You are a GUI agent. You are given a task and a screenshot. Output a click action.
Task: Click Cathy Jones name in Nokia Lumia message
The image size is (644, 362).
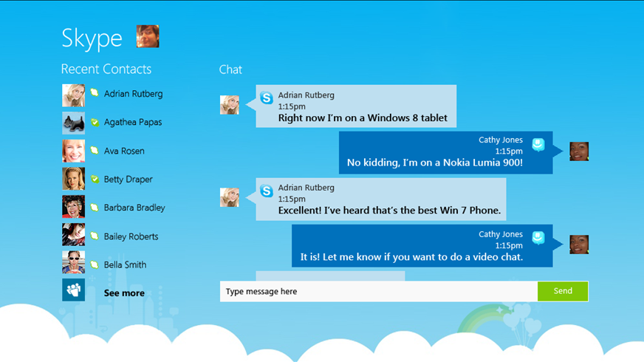coord(501,140)
